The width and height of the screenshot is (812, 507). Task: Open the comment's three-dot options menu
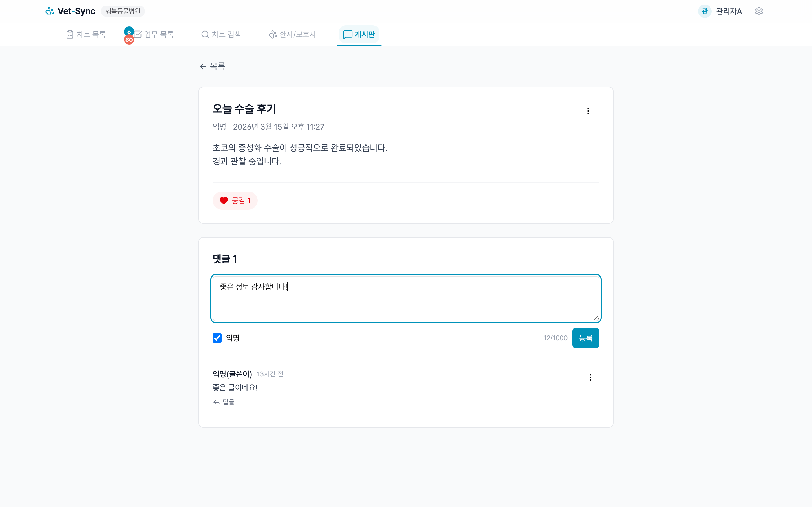click(x=590, y=377)
